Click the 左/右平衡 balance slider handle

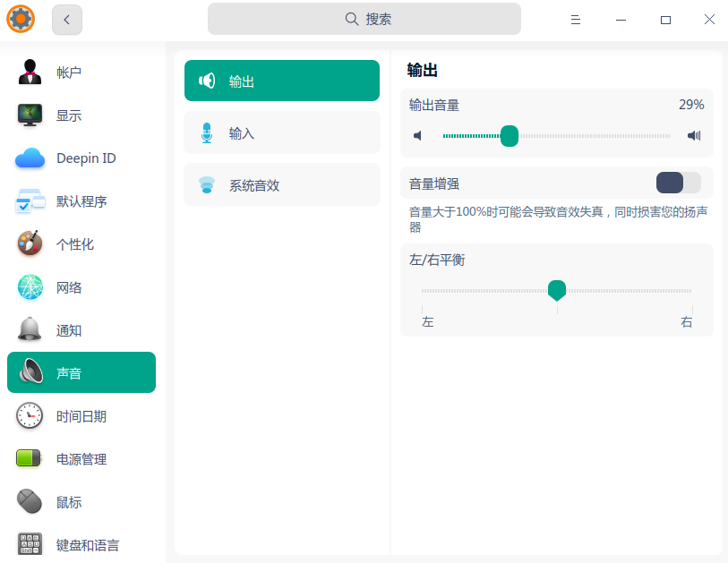pyautogui.click(x=557, y=291)
